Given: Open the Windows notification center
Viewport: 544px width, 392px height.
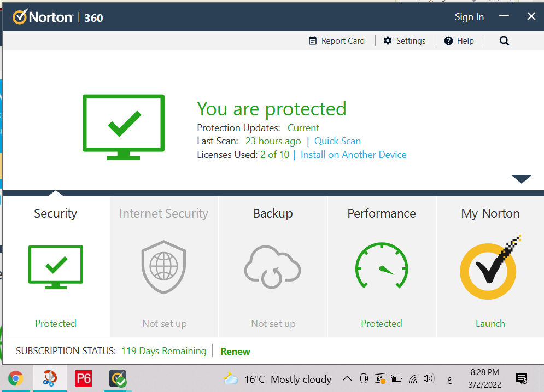Looking at the screenshot, I should coord(522,378).
